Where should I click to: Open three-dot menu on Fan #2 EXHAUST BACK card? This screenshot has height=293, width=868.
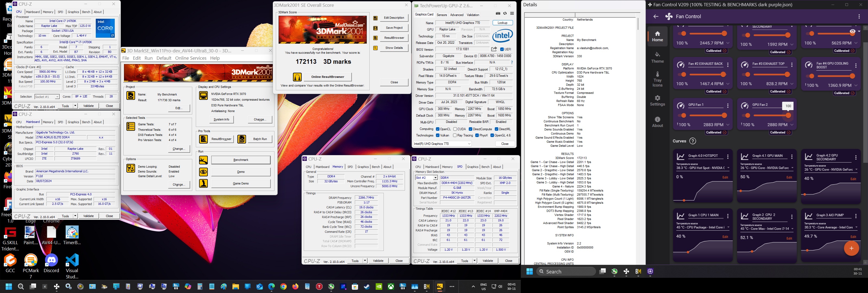click(728, 65)
